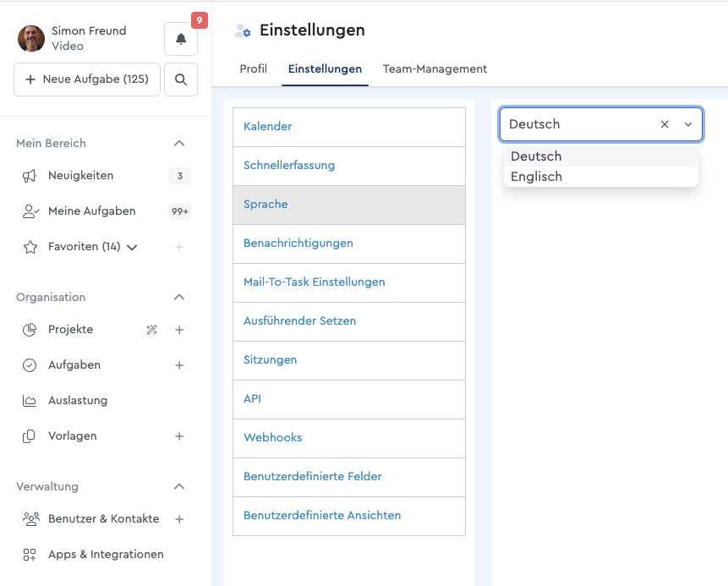Viewport: 728px width, 586px height.
Task: Toggle the language dropdown arrow
Action: (688, 124)
